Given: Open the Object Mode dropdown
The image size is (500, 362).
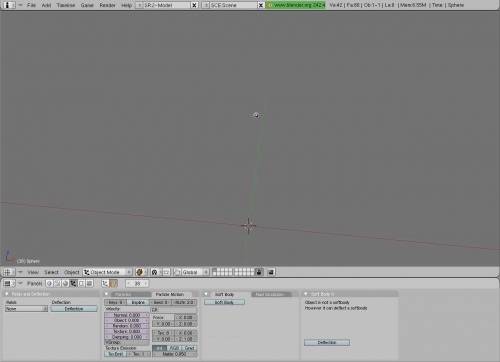Looking at the screenshot, I should click(x=108, y=272).
